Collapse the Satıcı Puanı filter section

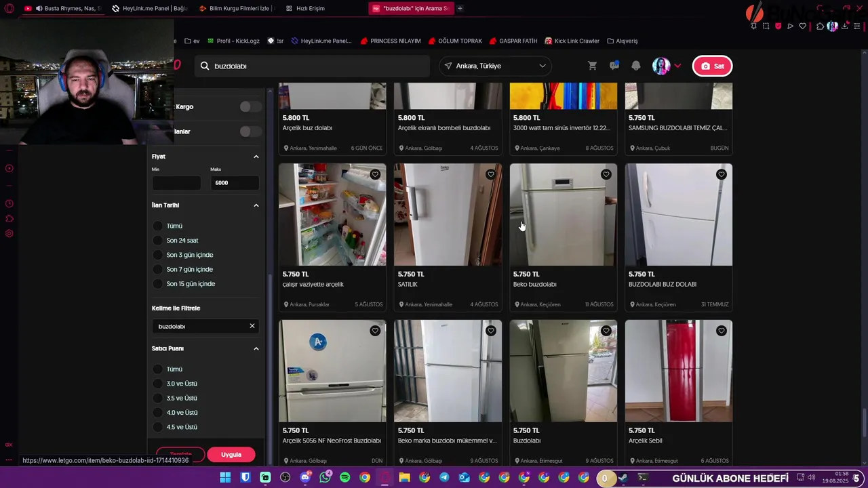point(256,348)
